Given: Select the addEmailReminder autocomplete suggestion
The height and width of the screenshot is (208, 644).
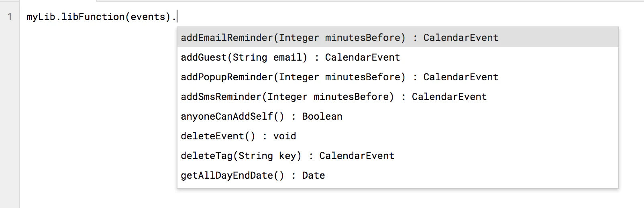Looking at the screenshot, I should (x=397, y=37).
